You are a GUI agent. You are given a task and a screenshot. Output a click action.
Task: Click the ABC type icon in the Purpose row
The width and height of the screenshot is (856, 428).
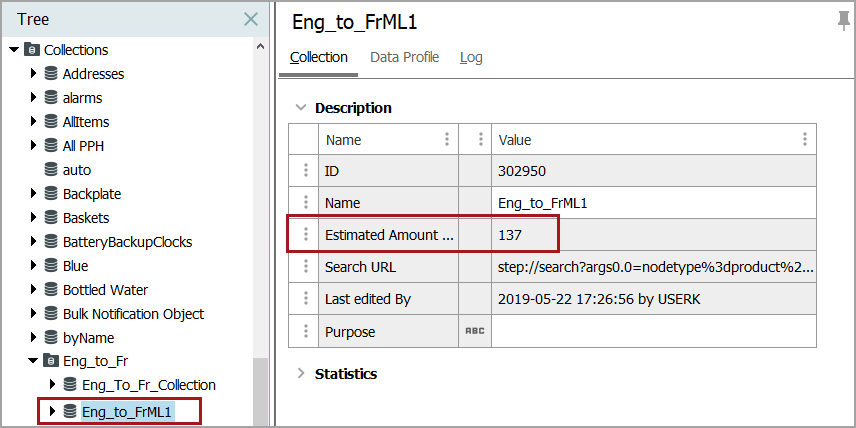474,331
